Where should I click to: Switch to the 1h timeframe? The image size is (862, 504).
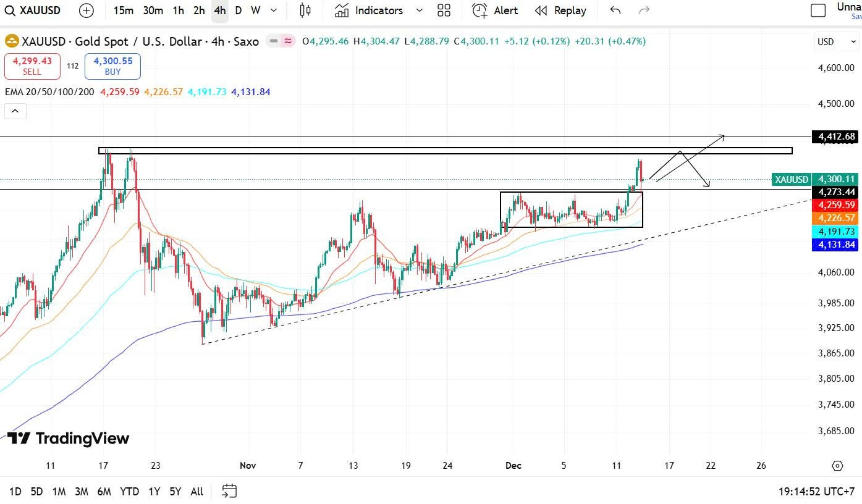[178, 10]
